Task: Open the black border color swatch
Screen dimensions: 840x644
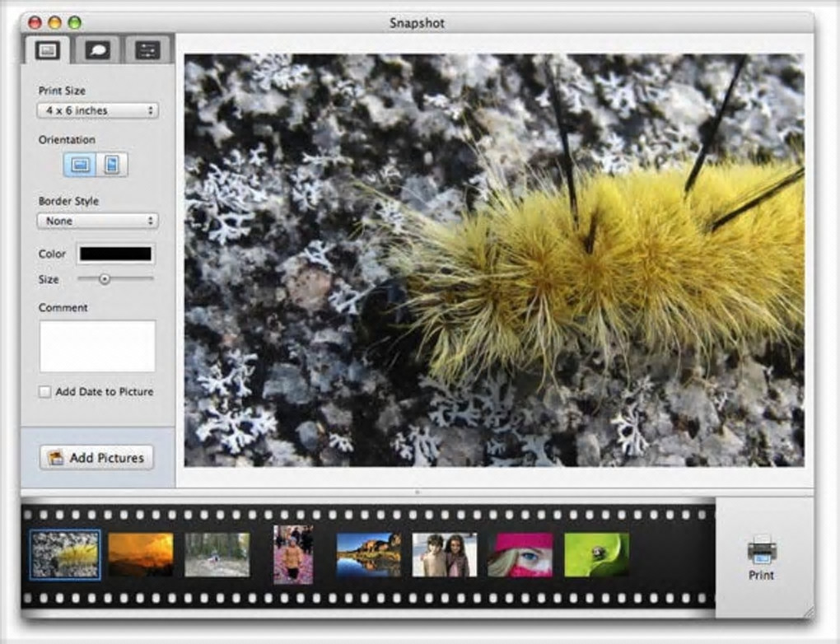Action: click(x=115, y=254)
